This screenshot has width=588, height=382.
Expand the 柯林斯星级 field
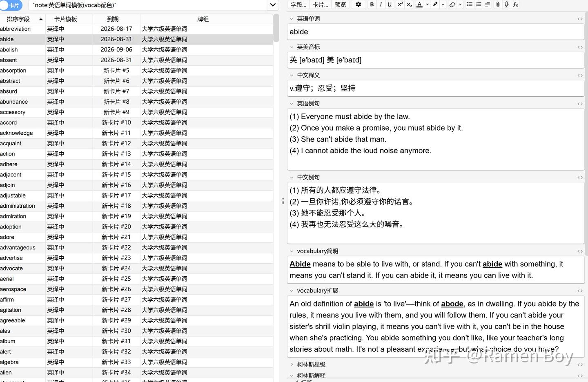(292, 364)
